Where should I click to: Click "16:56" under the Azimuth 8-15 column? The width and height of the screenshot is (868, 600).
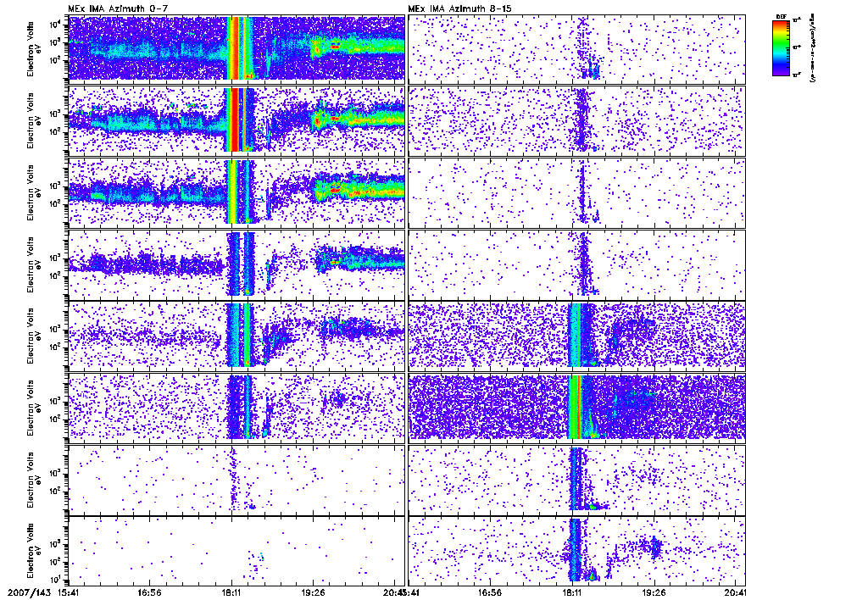tap(490, 592)
